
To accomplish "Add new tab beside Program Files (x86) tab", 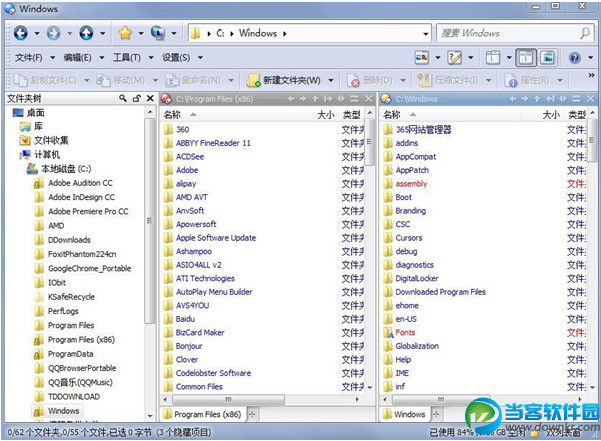I will pos(252,414).
